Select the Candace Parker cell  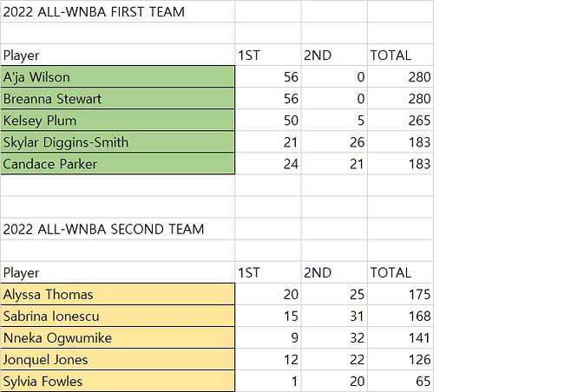(x=117, y=164)
